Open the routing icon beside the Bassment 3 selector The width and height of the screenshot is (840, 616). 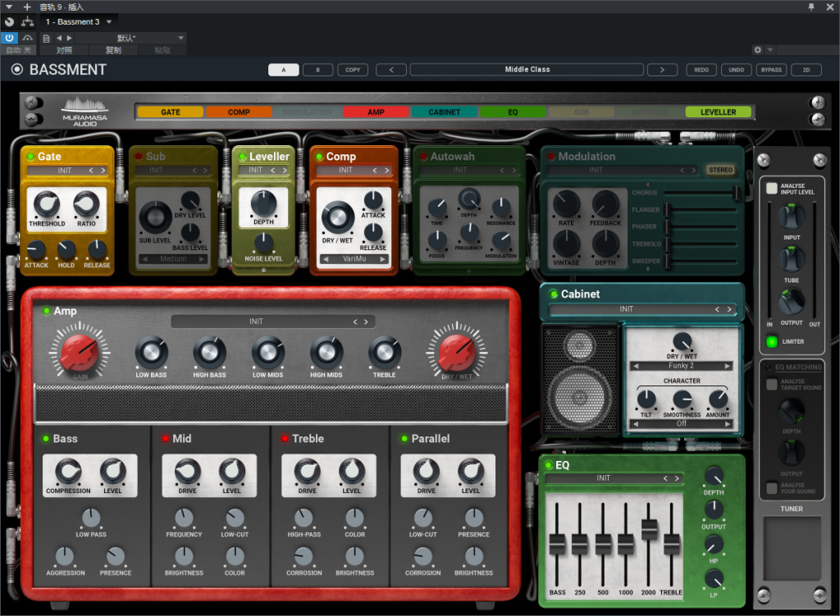pyautogui.click(x=27, y=21)
